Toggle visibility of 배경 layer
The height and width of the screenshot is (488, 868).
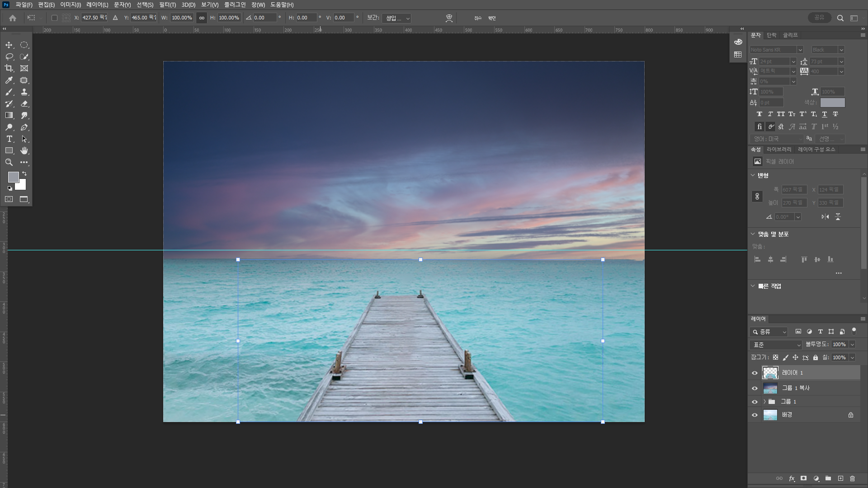pos(755,415)
